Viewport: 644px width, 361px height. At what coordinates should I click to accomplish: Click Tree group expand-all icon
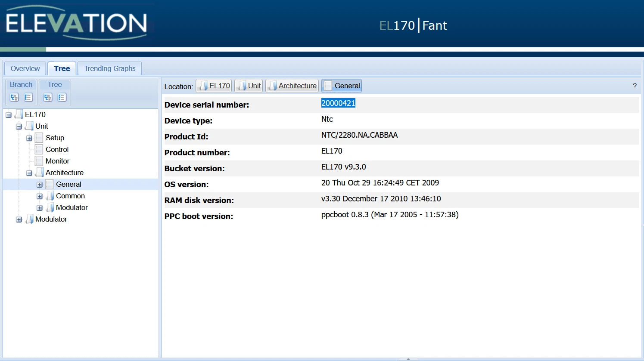(x=48, y=97)
